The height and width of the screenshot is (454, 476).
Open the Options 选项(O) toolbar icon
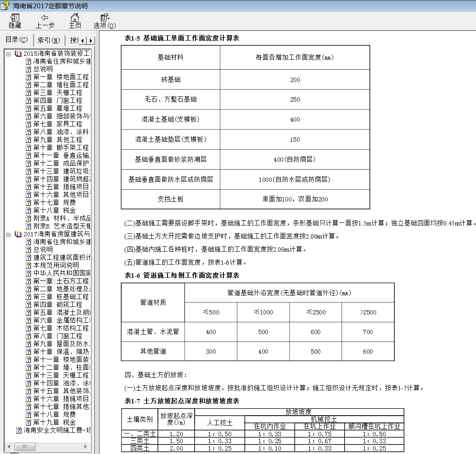(x=105, y=21)
